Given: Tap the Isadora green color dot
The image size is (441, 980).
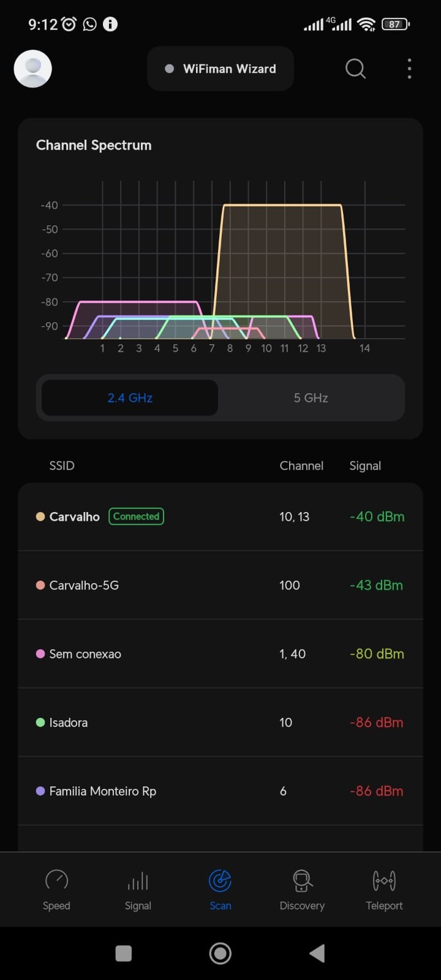Looking at the screenshot, I should coord(40,723).
